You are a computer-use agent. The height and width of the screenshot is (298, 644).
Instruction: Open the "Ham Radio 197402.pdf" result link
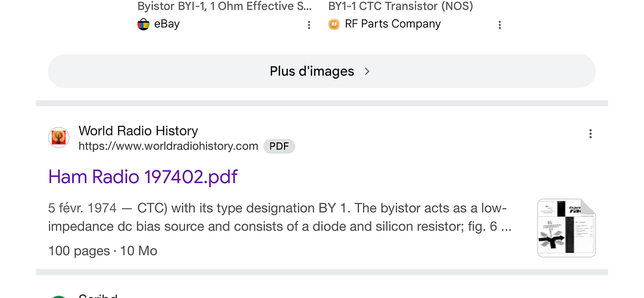[143, 177]
